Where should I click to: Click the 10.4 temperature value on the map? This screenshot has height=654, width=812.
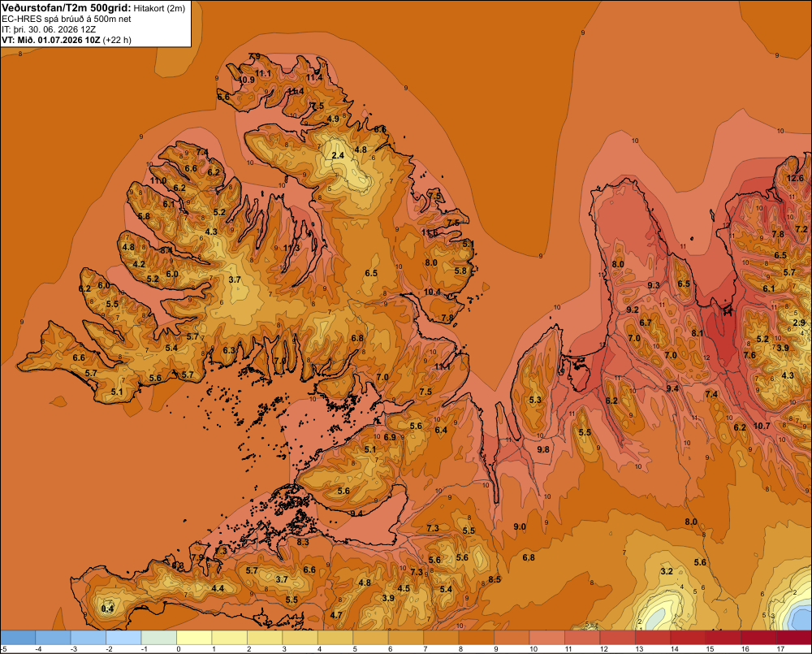click(x=432, y=292)
